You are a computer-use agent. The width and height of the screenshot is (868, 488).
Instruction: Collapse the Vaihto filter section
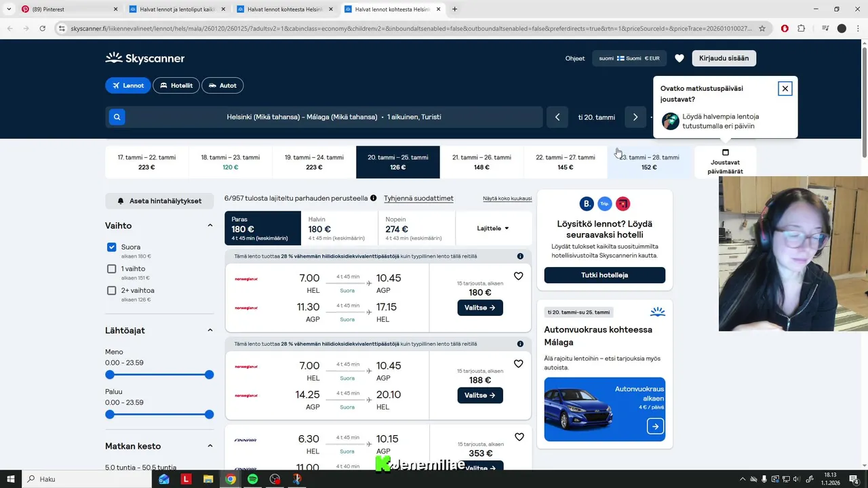click(x=210, y=226)
